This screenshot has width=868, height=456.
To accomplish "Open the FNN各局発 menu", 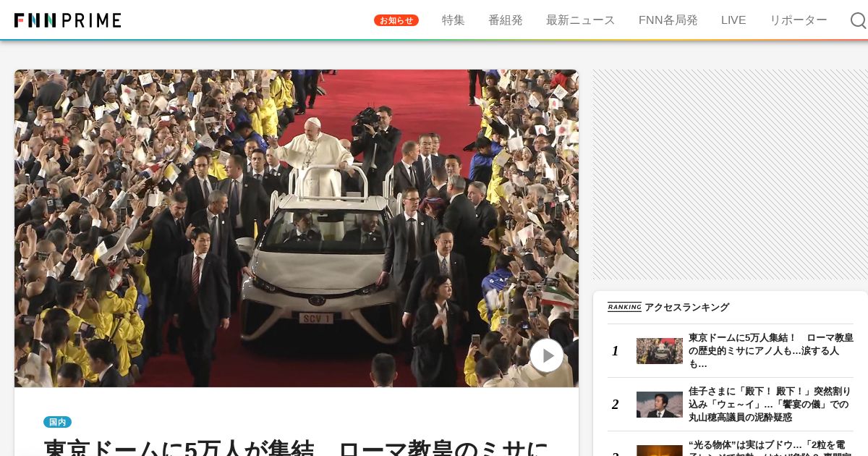I will tap(668, 20).
